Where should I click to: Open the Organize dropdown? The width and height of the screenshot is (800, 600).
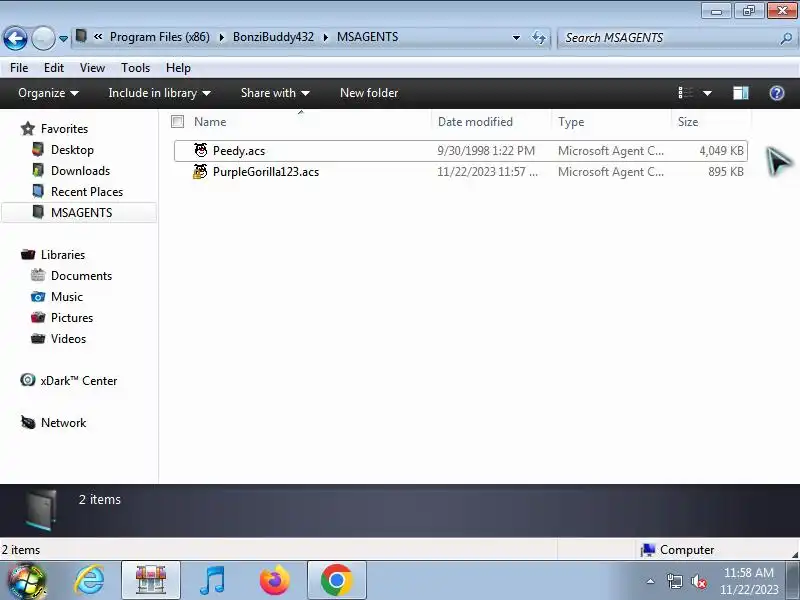[x=48, y=93]
